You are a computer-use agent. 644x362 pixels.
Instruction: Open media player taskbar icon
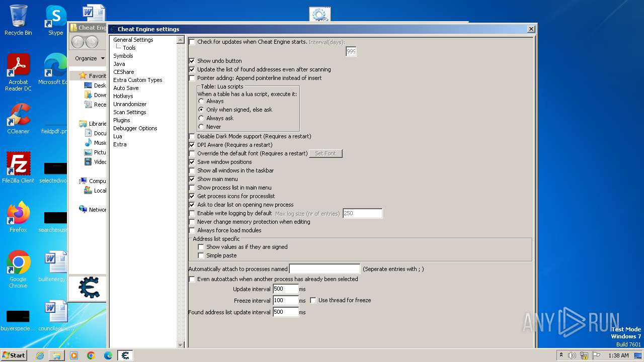point(74,355)
